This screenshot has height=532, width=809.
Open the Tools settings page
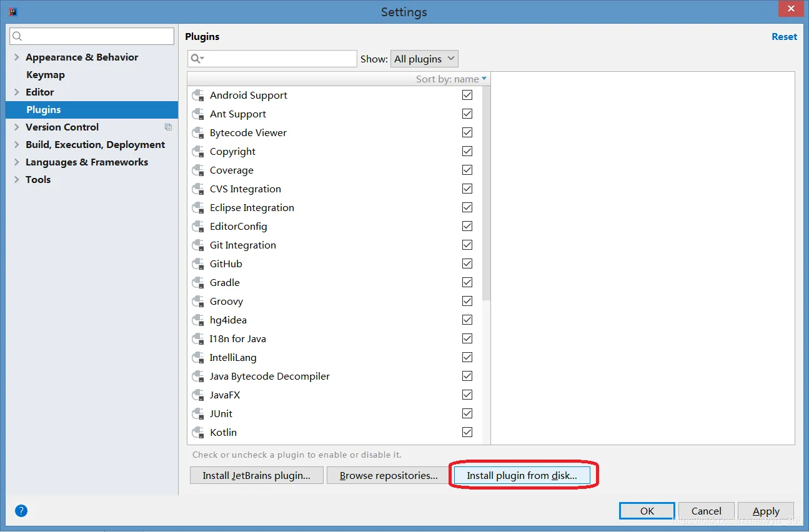(x=38, y=179)
